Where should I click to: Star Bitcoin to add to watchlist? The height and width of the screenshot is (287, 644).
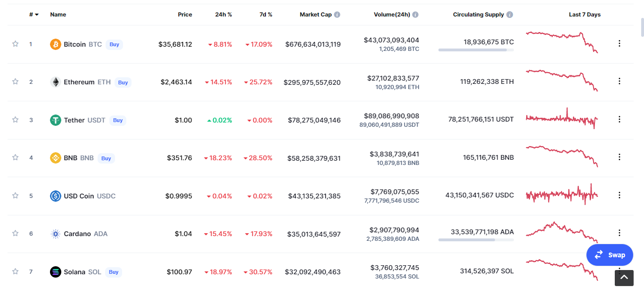click(15, 44)
